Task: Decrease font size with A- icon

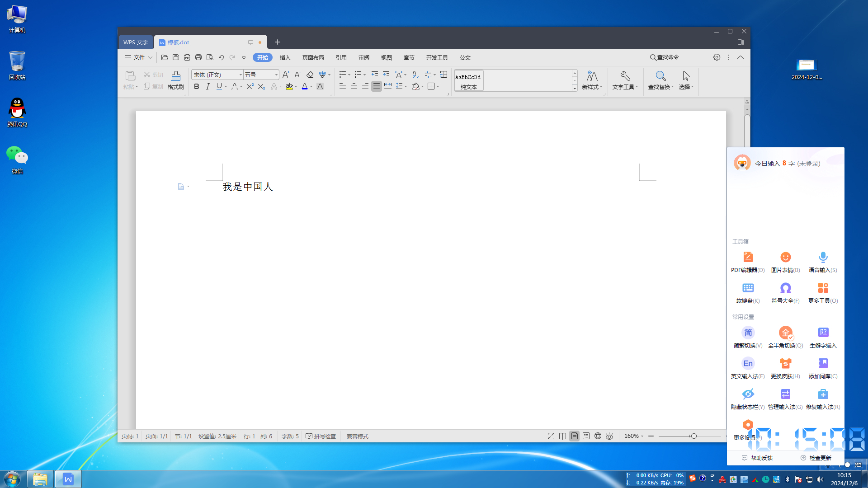Action: 297,75
